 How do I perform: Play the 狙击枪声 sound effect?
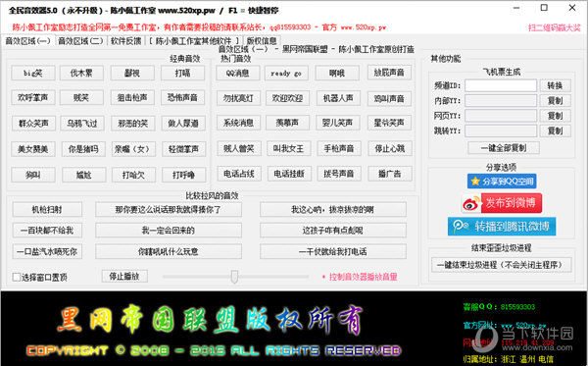click(x=132, y=97)
